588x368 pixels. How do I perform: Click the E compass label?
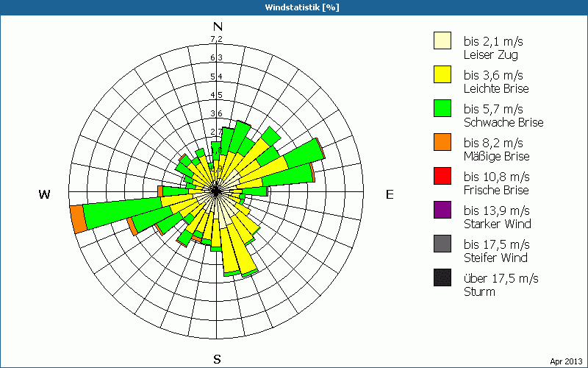[390, 194]
